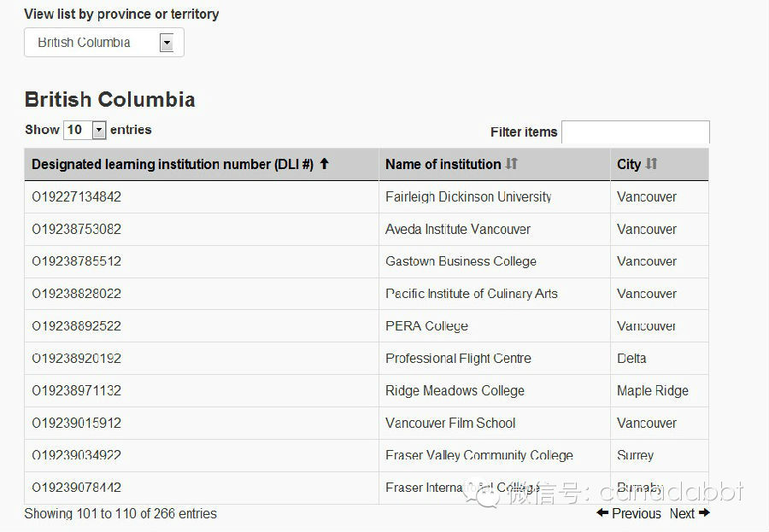The image size is (769, 532).
Task: Go to the Previous page link
Action: (x=636, y=513)
